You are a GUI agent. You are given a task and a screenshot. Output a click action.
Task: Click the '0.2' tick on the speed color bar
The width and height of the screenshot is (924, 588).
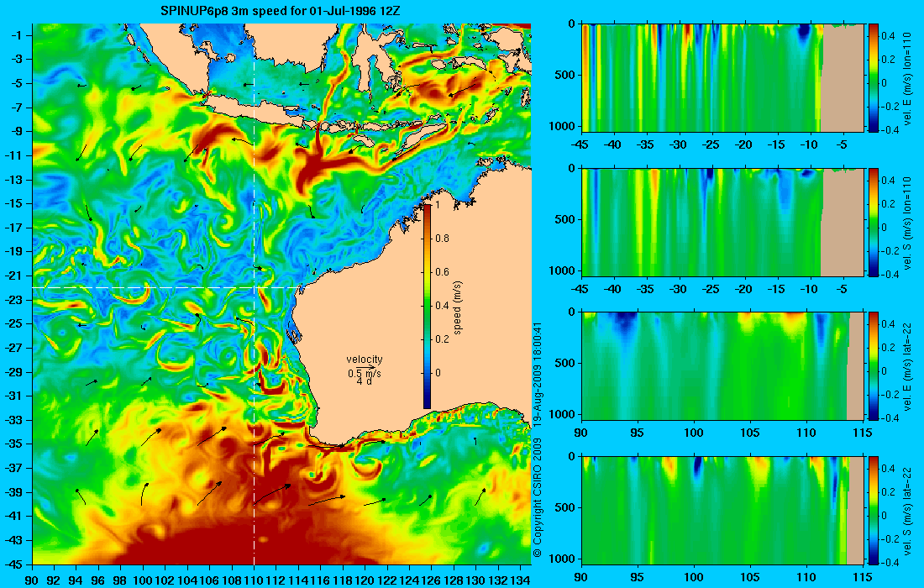pos(442,339)
